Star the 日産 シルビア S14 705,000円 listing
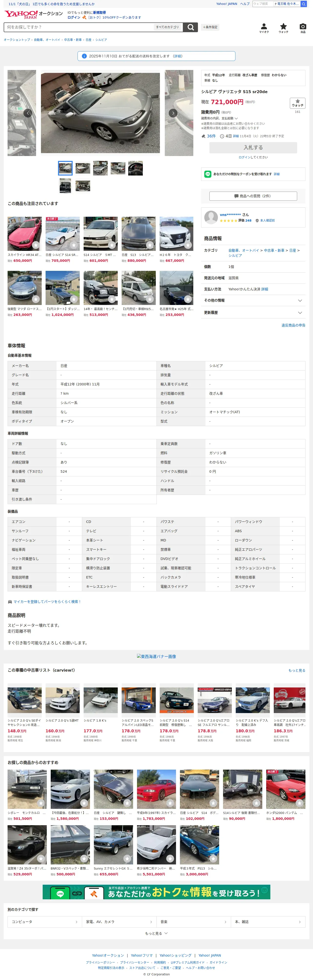This screenshot has width=313, height=980. coord(74,245)
